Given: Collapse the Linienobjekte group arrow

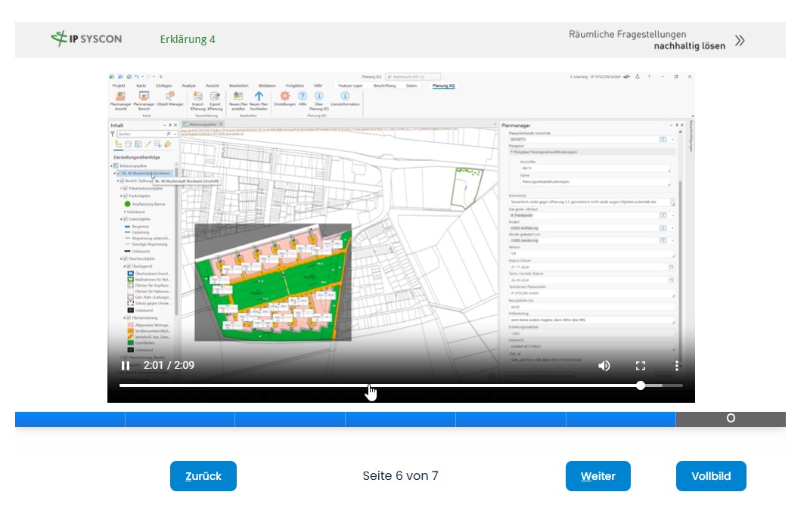Looking at the screenshot, I should point(121,219).
